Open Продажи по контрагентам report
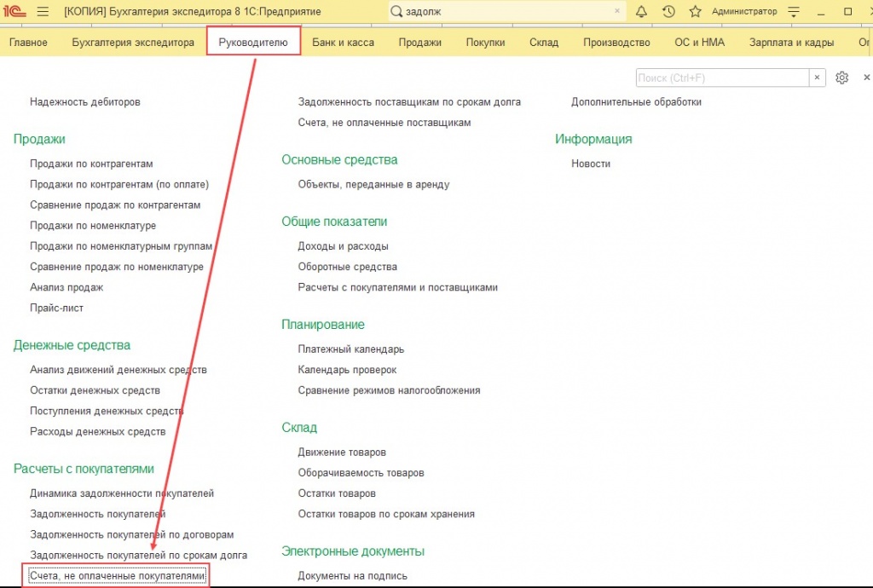The height and width of the screenshot is (588, 873). (x=91, y=164)
